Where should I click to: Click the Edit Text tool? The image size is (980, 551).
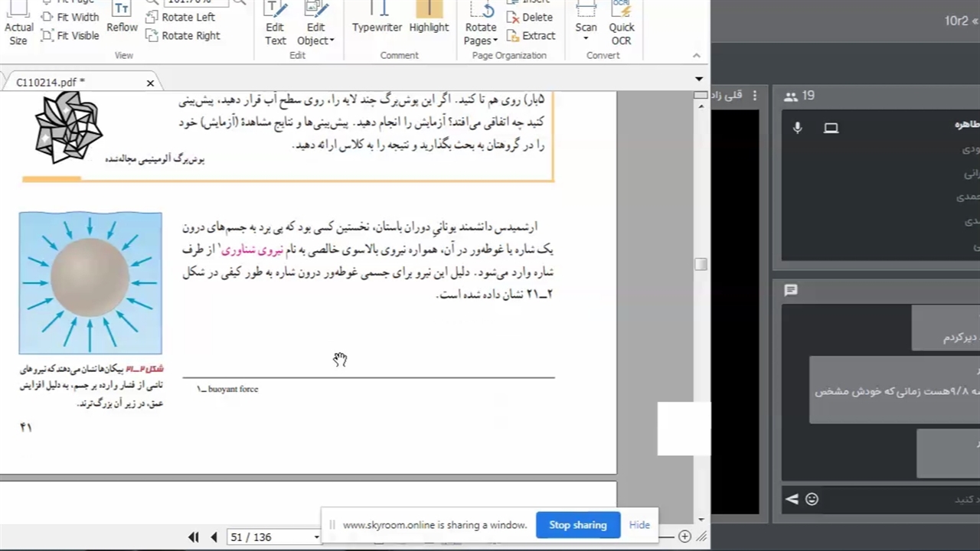[275, 23]
